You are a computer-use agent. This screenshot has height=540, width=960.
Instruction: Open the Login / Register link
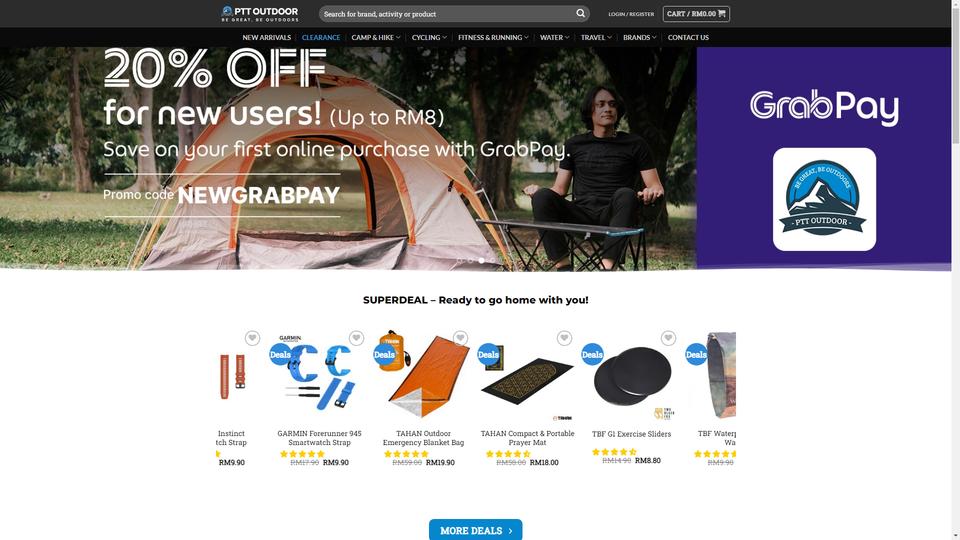coord(631,13)
